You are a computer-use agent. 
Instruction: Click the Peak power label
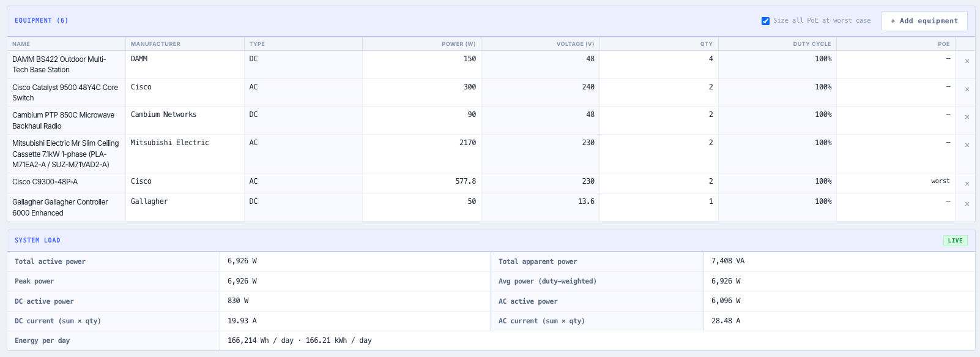coord(34,281)
